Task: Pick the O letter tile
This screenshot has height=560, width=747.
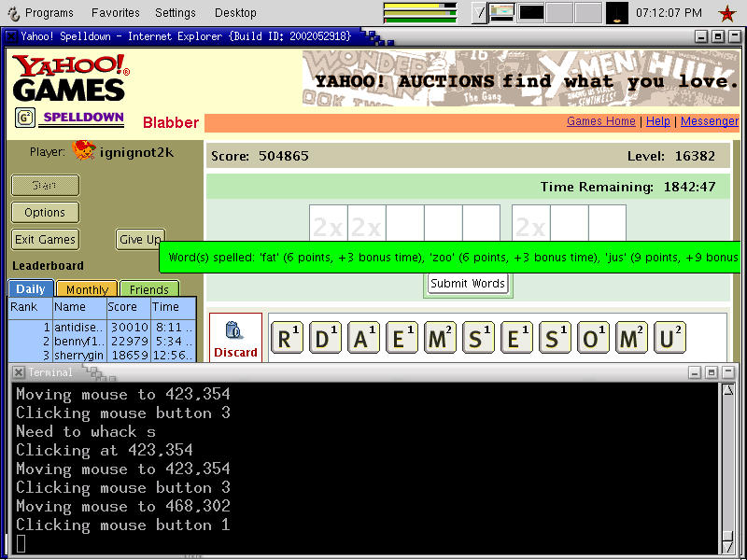Action: click(593, 338)
